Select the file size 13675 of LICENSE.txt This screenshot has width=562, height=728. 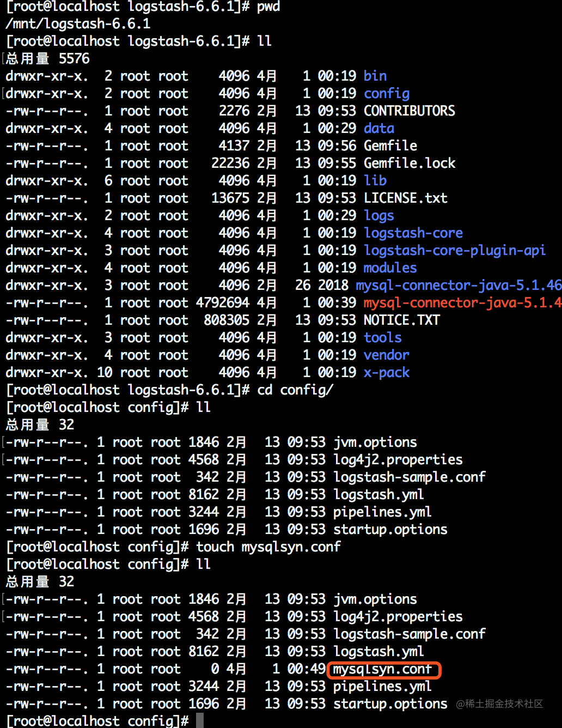click(230, 198)
